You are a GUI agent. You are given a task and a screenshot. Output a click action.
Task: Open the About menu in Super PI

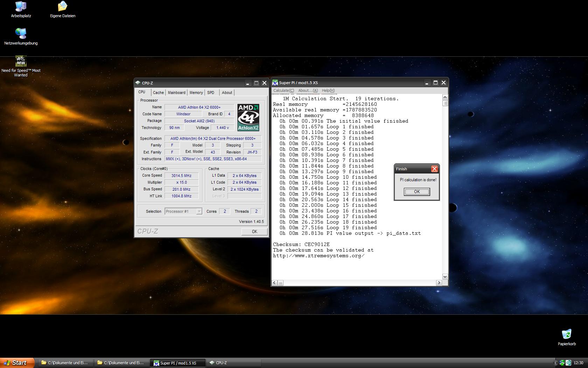pos(308,90)
